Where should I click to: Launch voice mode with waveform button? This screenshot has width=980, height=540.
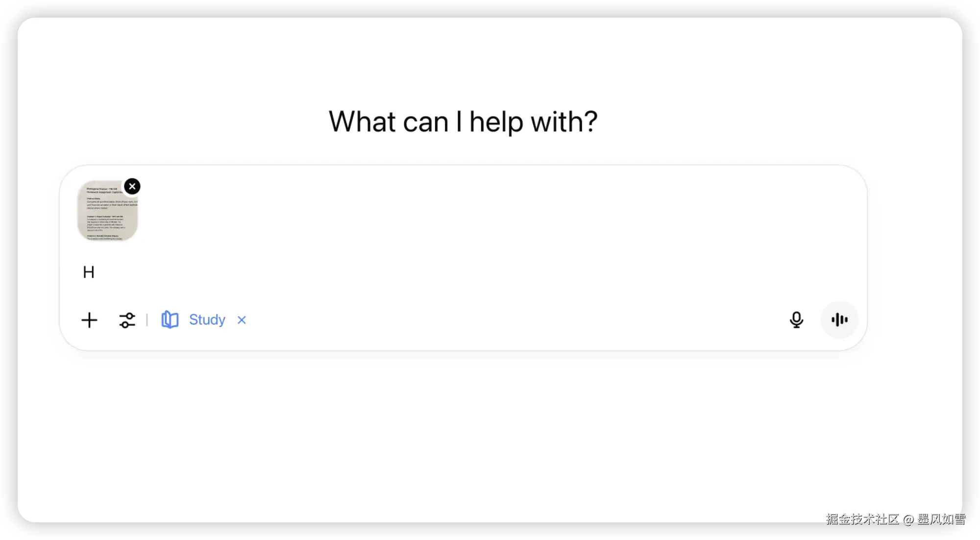pyautogui.click(x=839, y=320)
